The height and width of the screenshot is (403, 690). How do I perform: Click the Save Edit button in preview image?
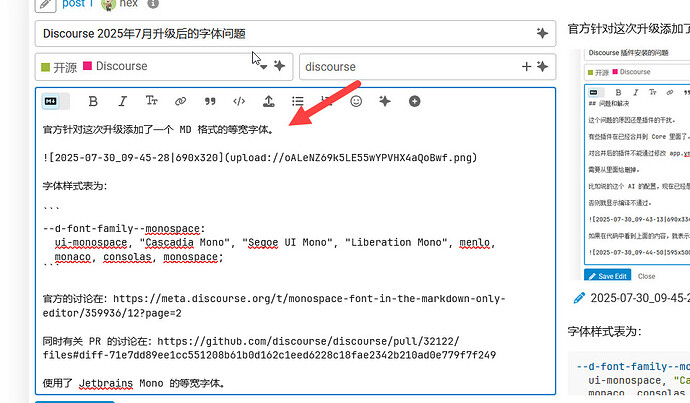(x=607, y=276)
